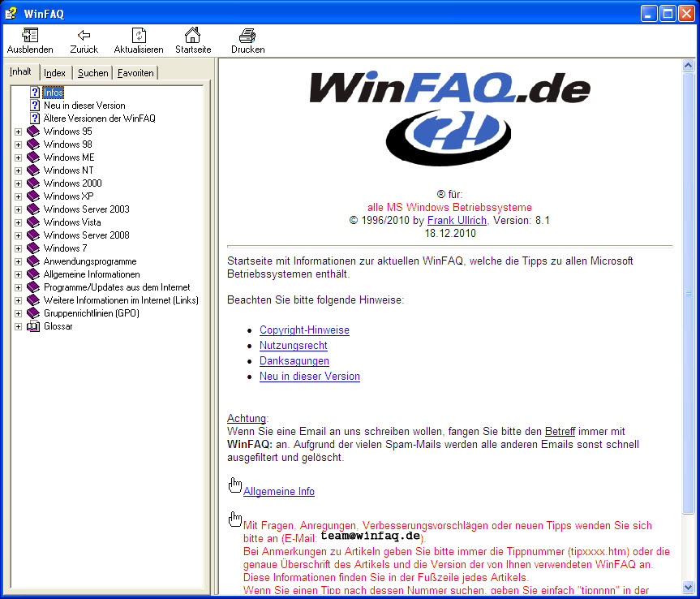This screenshot has width=700, height=599.
Task: Click the Ältere Versionen der WinFAQ topic icon
Action: pyautogui.click(x=35, y=119)
